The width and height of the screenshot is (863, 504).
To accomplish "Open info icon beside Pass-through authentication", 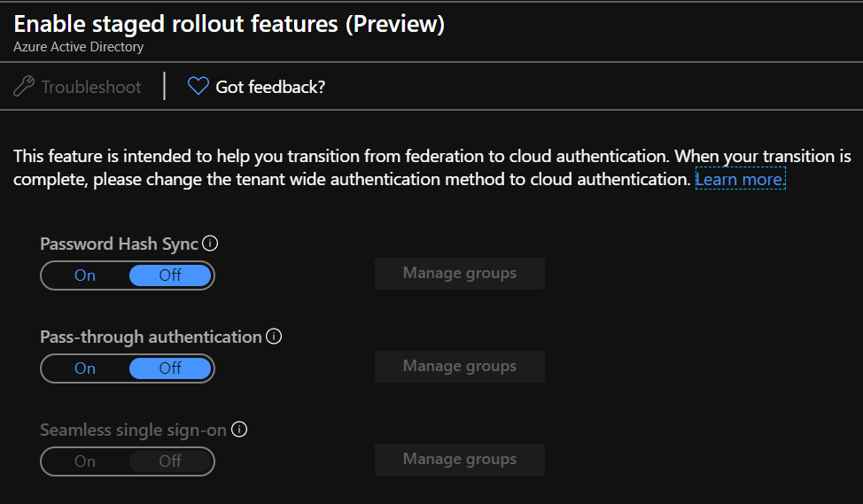I will point(274,337).
